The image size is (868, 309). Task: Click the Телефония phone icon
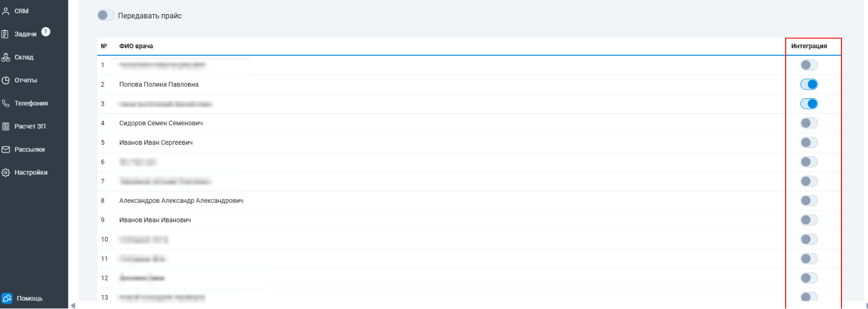click(5, 103)
